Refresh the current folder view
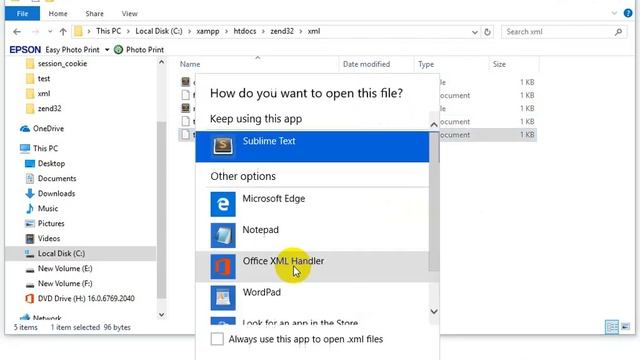Viewport: 640px width, 360px height. click(487, 32)
